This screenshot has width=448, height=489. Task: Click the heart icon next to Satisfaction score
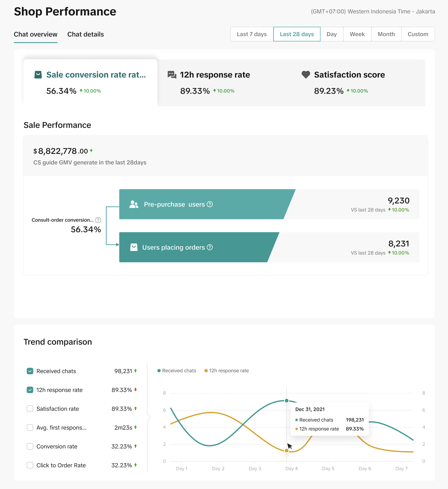click(306, 75)
